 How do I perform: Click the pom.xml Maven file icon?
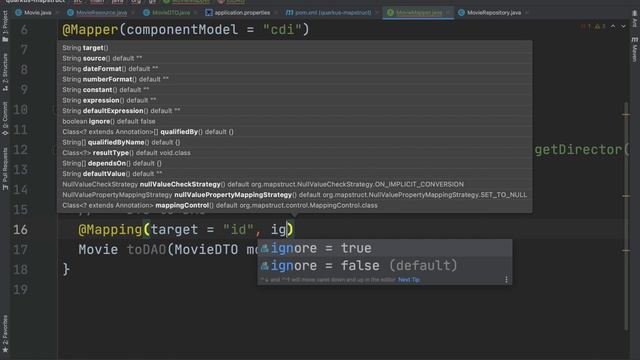[289, 13]
